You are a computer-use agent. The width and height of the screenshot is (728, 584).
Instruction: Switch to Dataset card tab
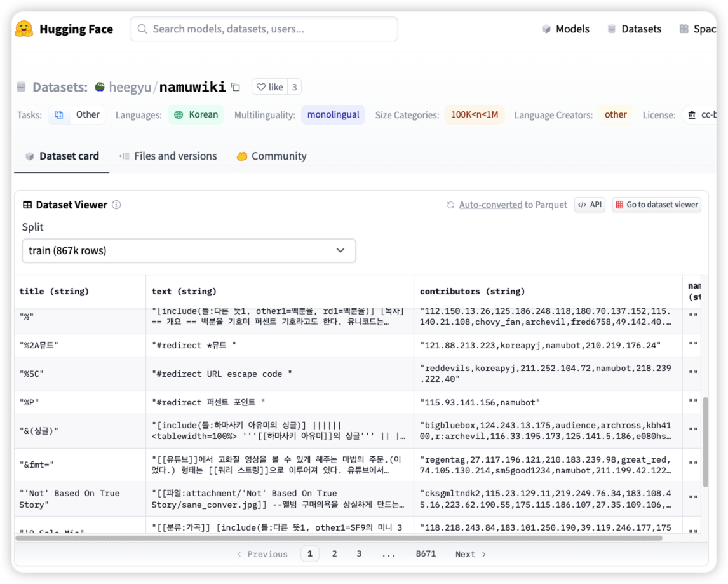(x=62, y=156)
